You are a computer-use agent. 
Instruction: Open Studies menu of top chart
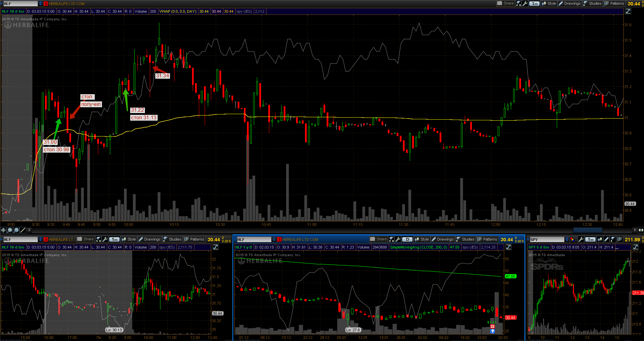tap(592, 3)
